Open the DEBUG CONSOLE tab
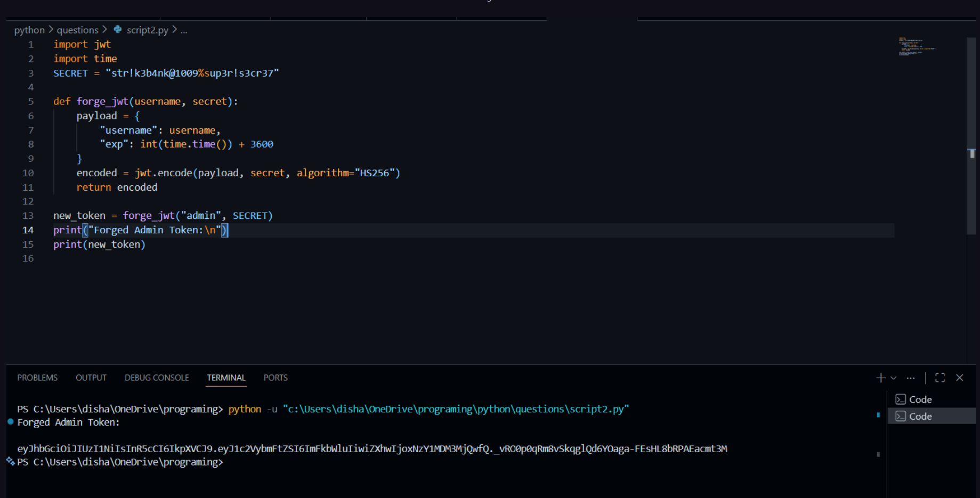 pyautogui.click(x=157, y=378)
